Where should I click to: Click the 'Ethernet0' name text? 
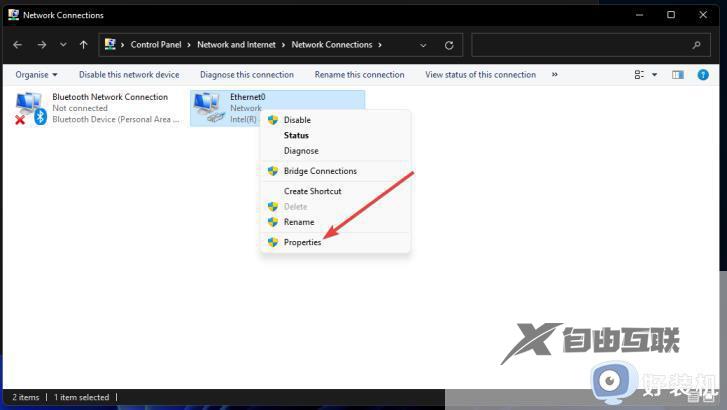pos(248,97)
